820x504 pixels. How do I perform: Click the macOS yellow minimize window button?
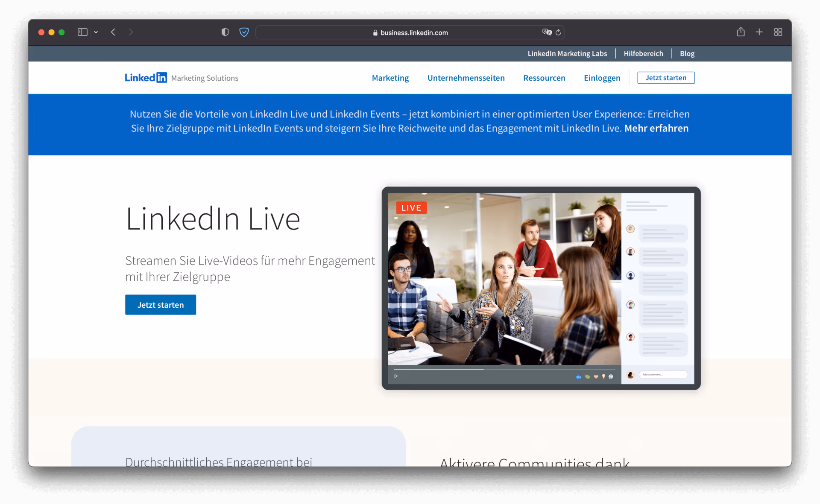(x=51, y=32)
